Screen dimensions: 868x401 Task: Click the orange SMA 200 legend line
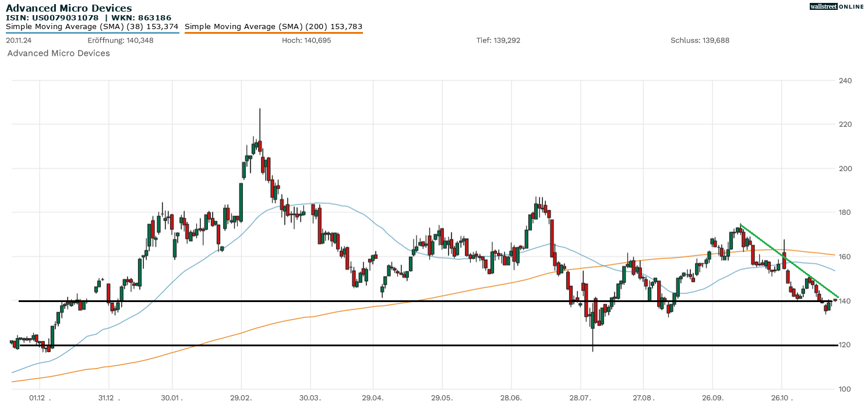click(x=274, y=33)
